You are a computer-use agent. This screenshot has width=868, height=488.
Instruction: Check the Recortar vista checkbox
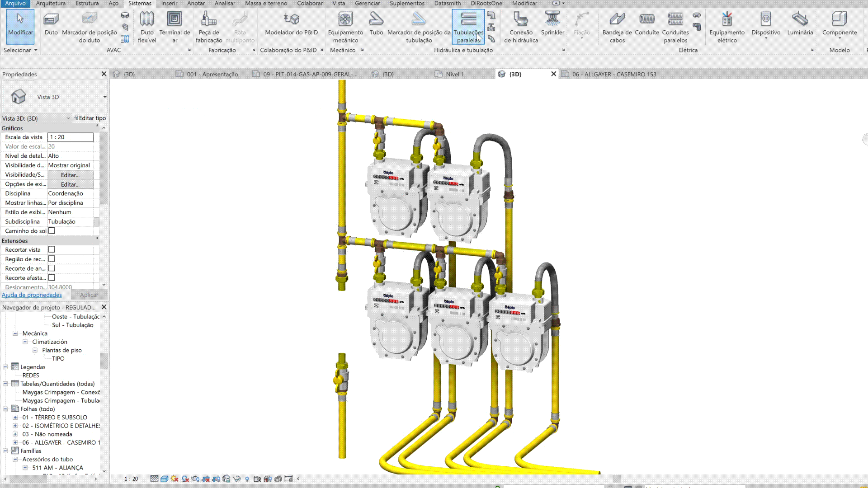52,249
